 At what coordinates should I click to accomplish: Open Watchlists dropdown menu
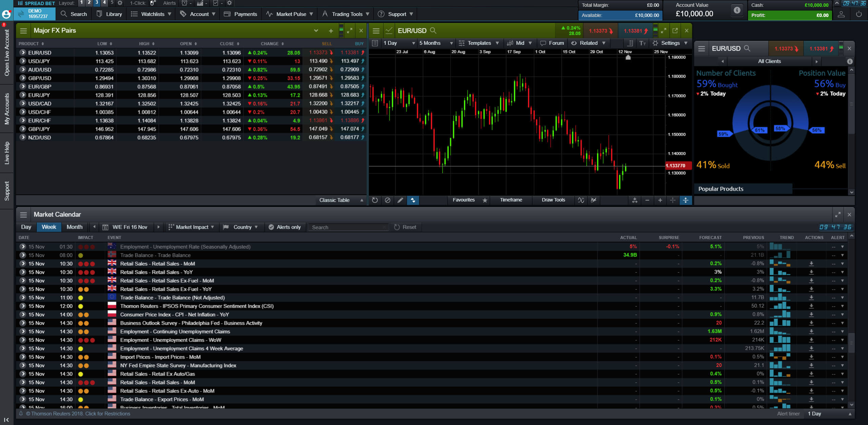point(151,14)
